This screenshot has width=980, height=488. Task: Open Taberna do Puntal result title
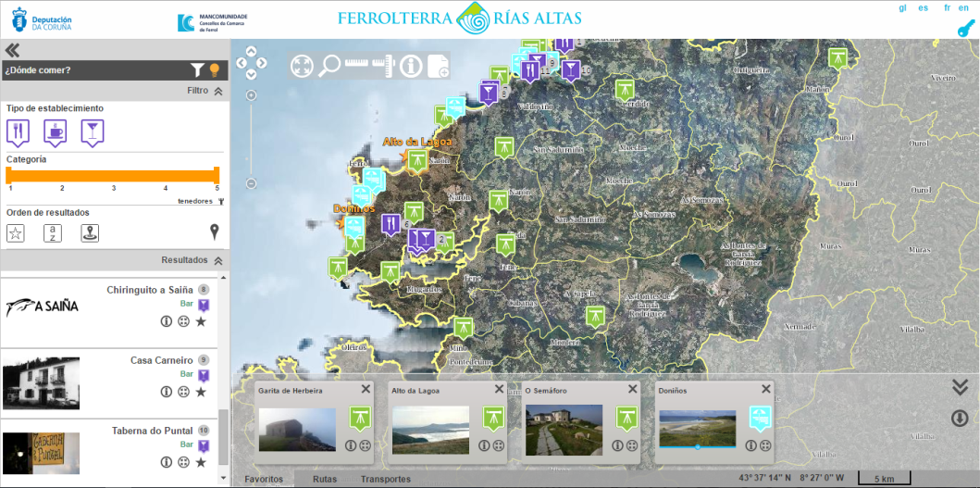point(153,431)
